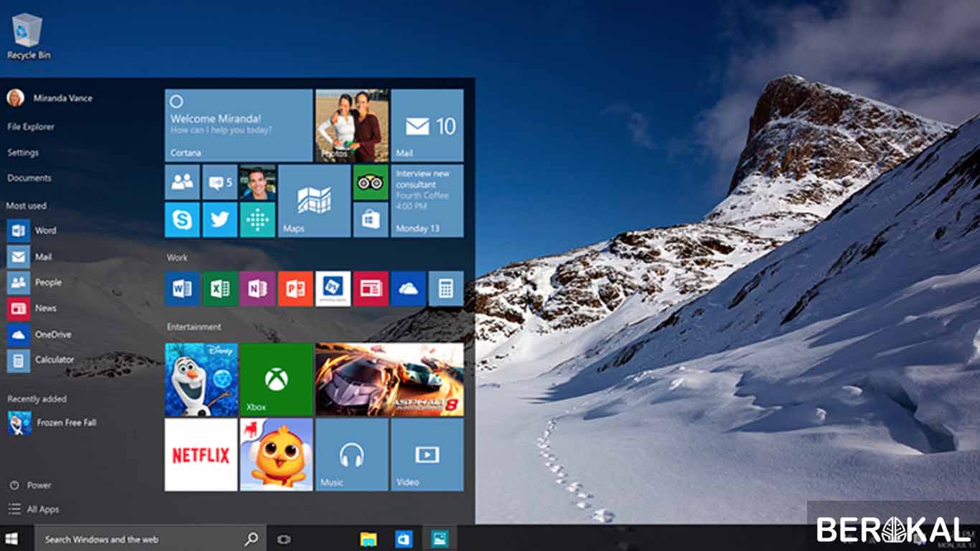Launch OneNote tile in Work group
The image size is (980, 551).
(x=258, y=288)
